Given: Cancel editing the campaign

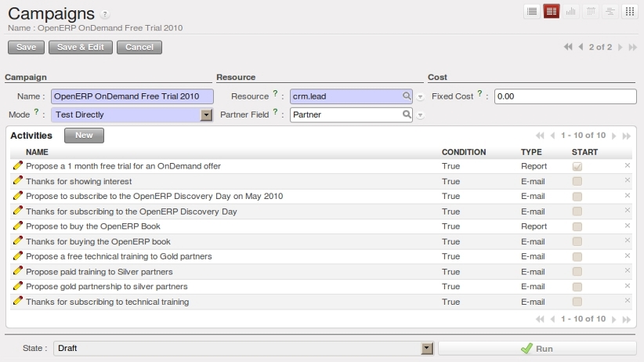Looking at the screenshot, I should point(139,47).
